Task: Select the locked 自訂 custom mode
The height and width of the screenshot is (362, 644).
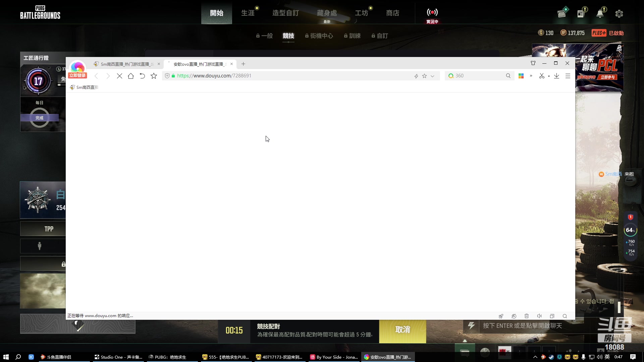Action: [380, 36]
